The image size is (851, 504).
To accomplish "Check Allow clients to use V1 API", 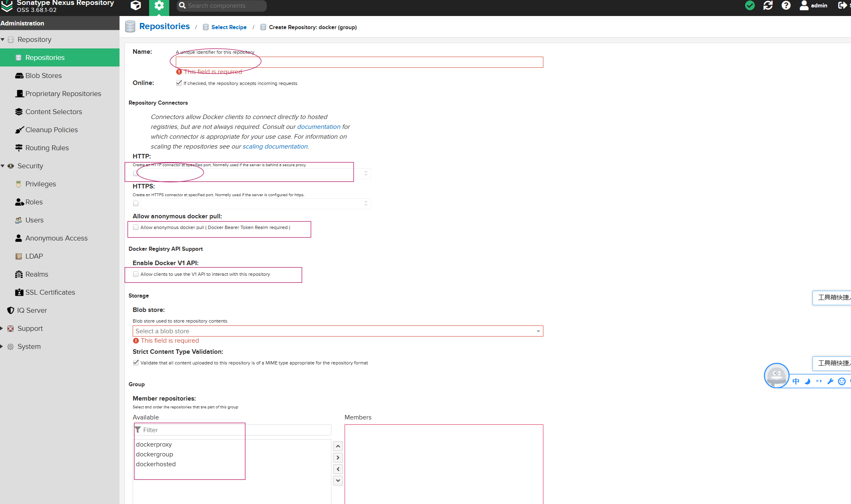I will click(x=136, y=274).
